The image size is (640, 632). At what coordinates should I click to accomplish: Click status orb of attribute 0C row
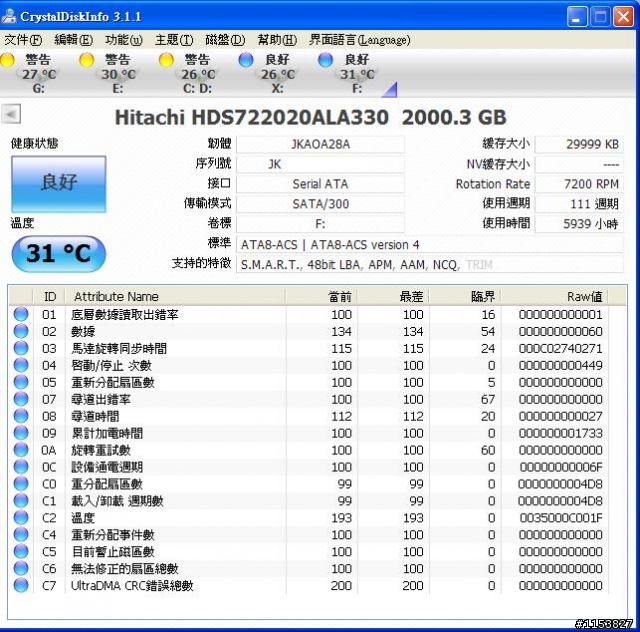point(21,467)
